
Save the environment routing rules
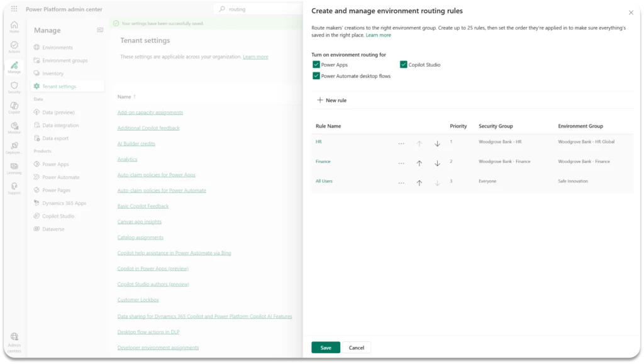click(x=326, y=348)
